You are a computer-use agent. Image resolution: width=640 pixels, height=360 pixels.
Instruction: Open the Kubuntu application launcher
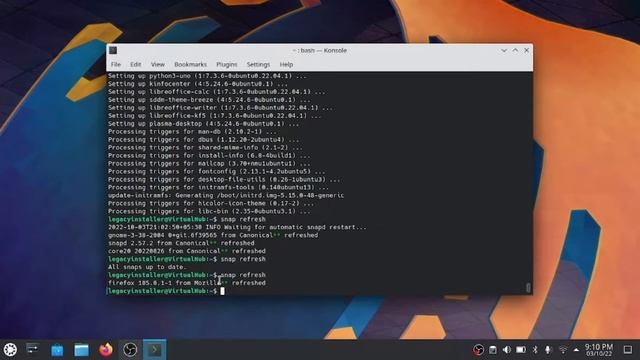pyautogui.click(x=10, y=349)
